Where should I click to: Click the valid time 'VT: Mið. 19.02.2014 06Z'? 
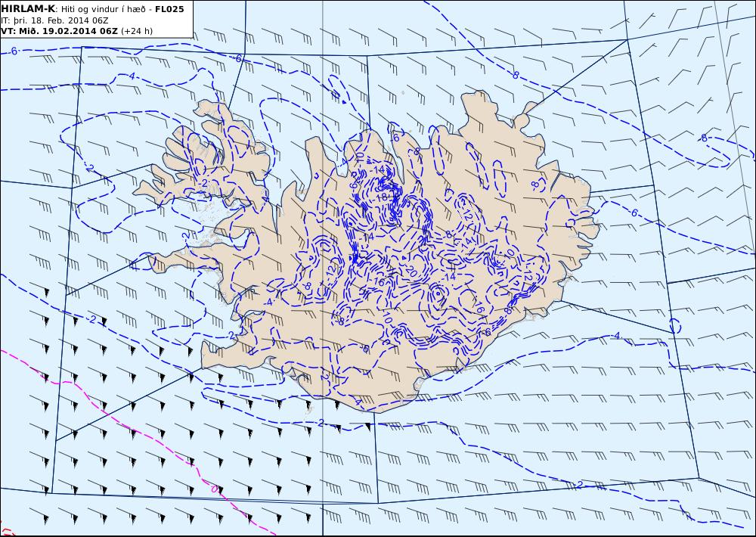click(59, 31)
